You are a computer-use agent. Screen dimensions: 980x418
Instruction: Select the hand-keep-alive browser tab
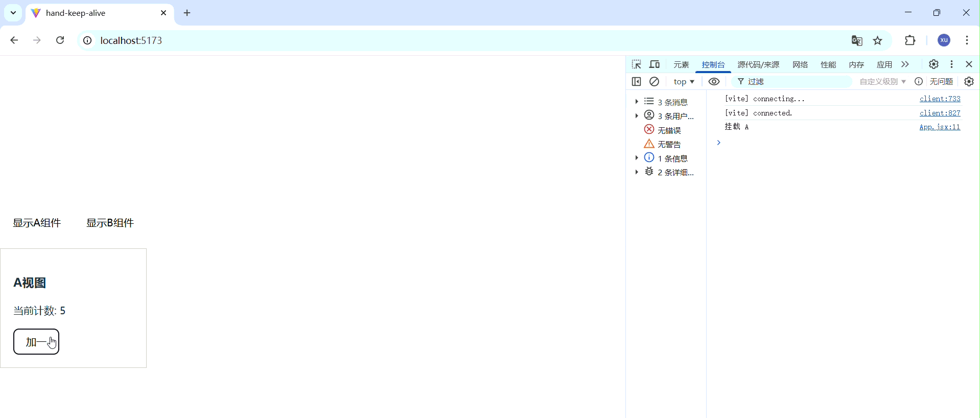pyautogui.click(x=100, y=13)
